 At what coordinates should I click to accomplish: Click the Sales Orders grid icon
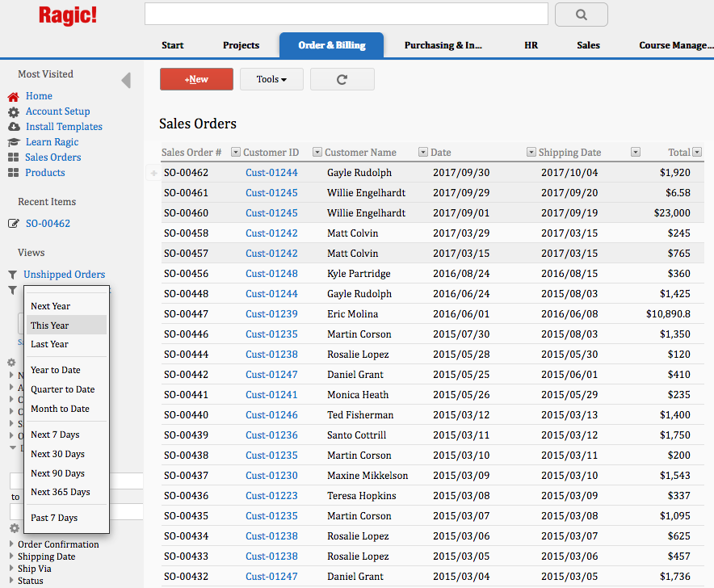13,157
